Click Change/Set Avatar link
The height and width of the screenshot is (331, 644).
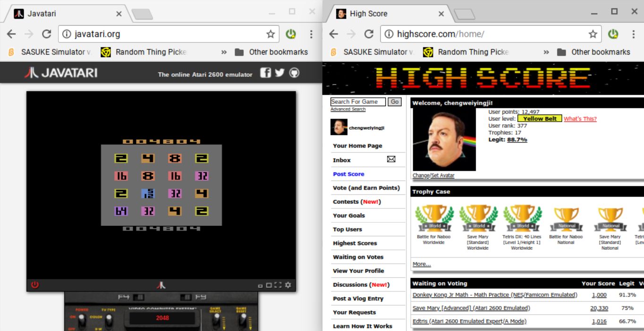pyautogui.click(x=433, y=175)
